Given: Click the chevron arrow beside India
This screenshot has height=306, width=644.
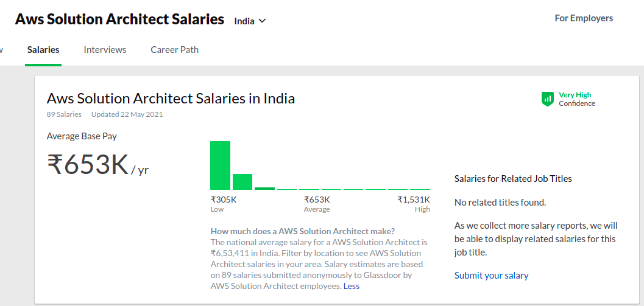Looking at the screenshot, I should (x=263, y=21).
